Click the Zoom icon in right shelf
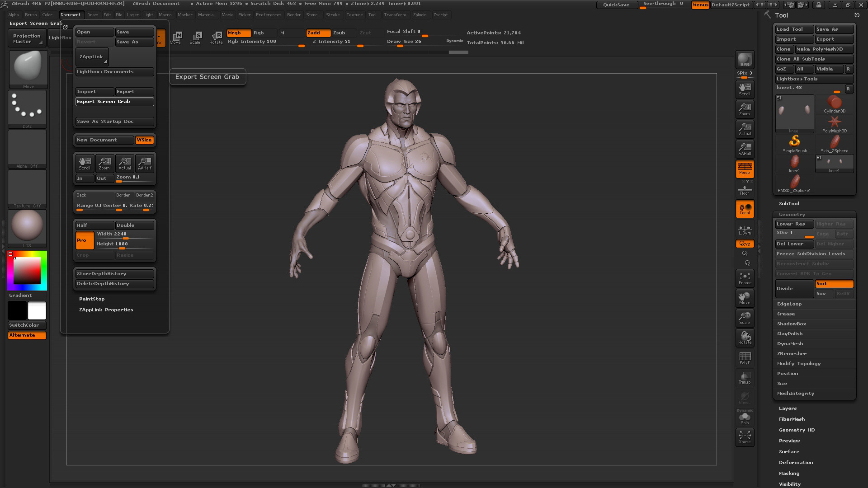868x488 pixels. click(x=745, y=109)
